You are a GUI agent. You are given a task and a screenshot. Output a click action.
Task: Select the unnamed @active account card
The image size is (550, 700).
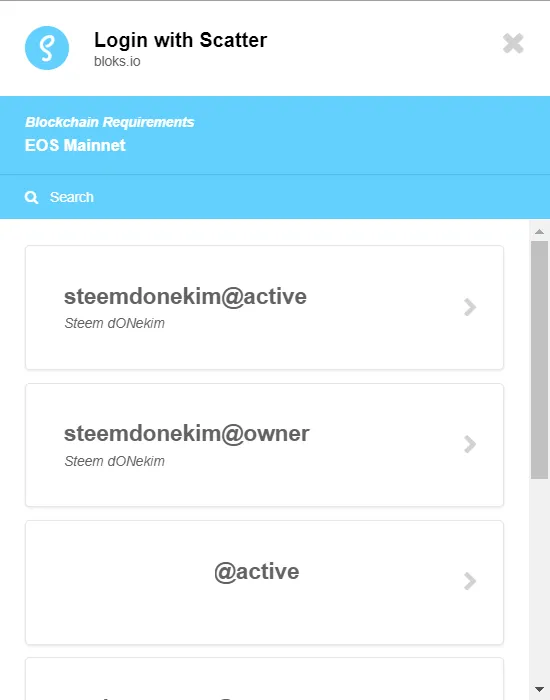click(x=264, y=583)
